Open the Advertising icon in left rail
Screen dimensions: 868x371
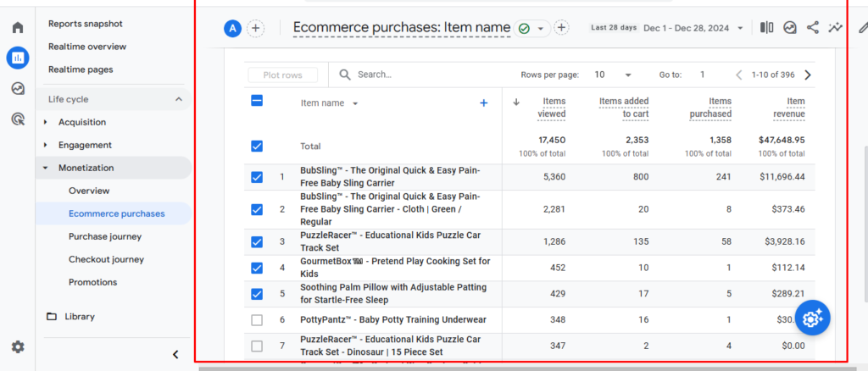click(18, 119)
